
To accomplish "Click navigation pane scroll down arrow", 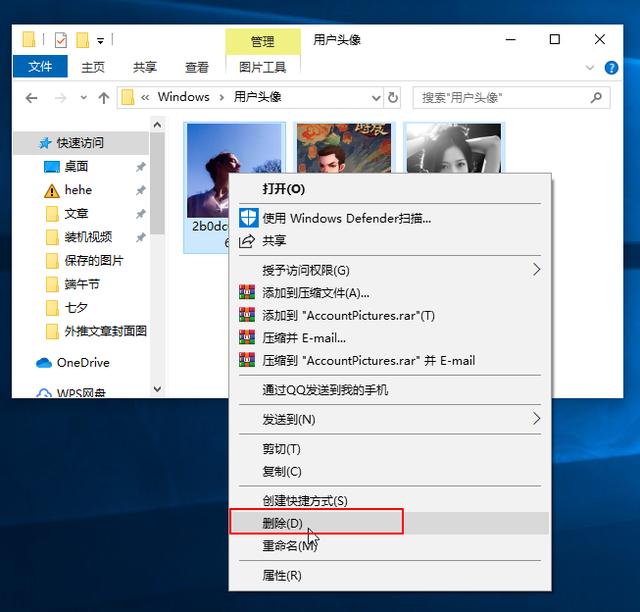I will pyautogui.click(x=158, y=389).
